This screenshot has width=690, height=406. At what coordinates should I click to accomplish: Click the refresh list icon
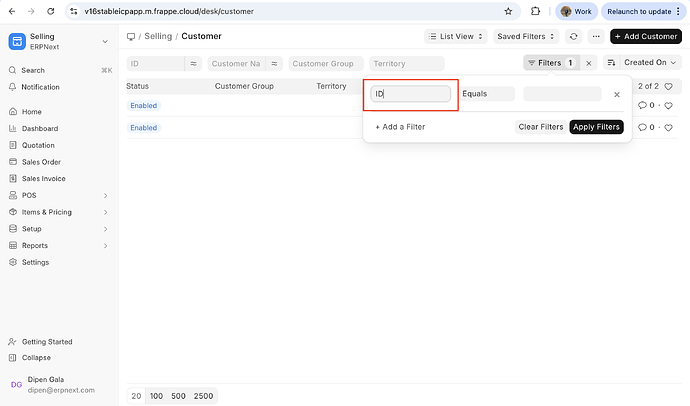[x=573, y=36]
